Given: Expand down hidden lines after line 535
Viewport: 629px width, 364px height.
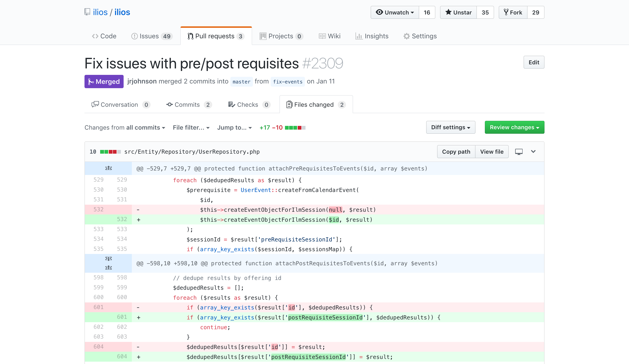Looking at the screenshot, I should click(x=108, y=259).
